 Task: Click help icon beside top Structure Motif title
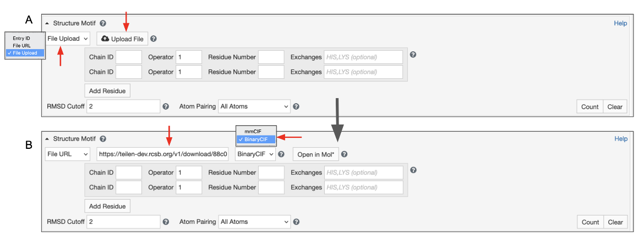(103, 24)
